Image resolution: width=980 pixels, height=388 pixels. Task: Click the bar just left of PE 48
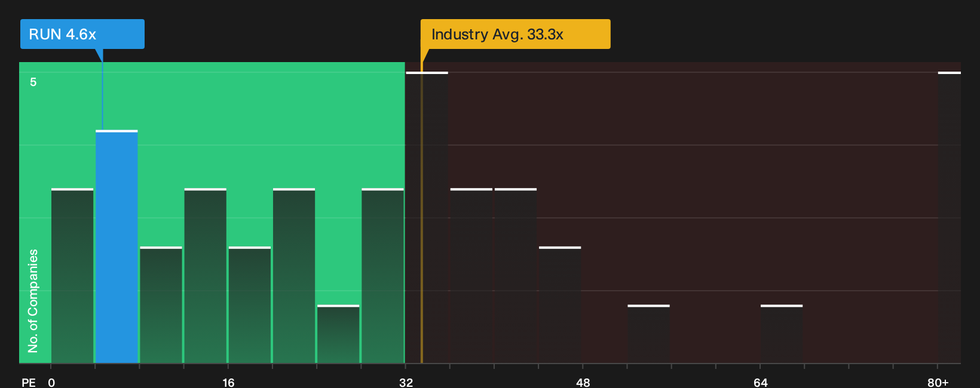click(560, 305)
